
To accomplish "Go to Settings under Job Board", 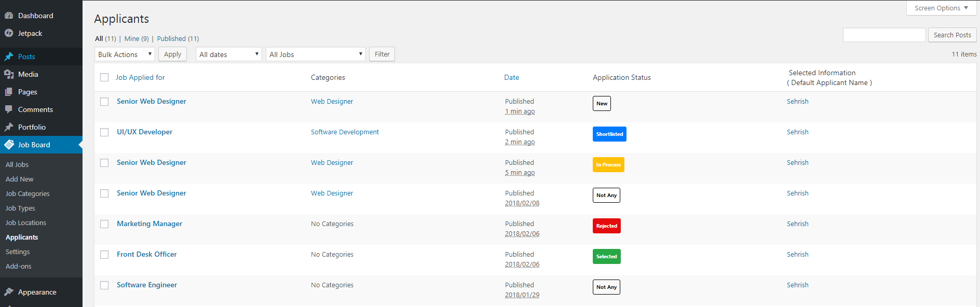I will click(18, 252).
